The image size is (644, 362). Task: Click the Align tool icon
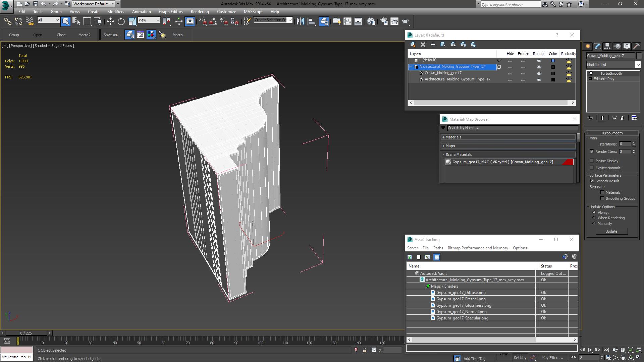tap(311, 21)
